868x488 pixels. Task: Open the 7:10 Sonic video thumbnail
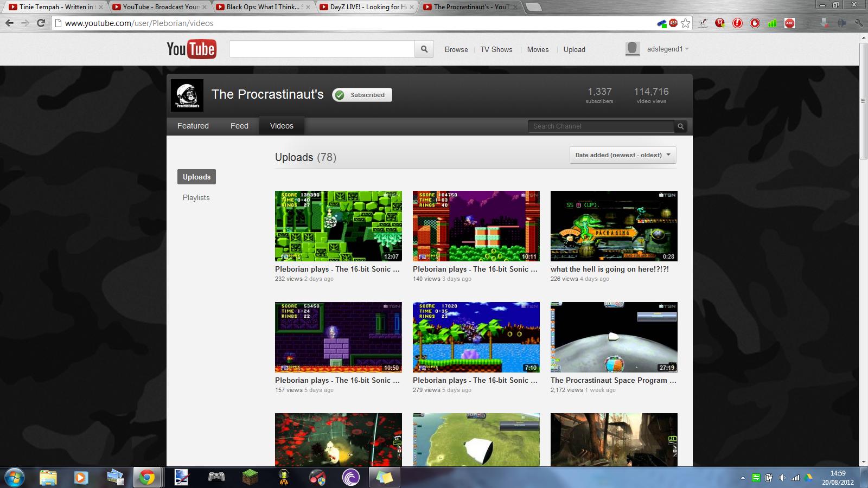(476, 337)
